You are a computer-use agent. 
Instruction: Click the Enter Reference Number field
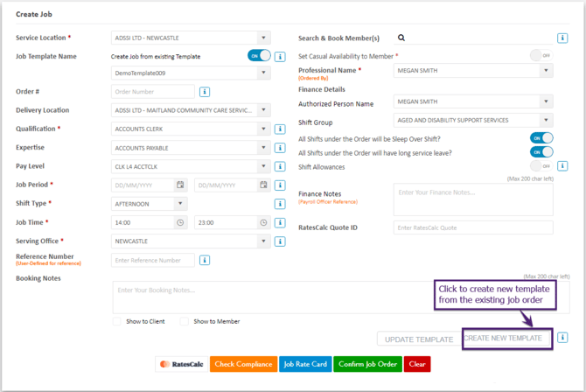click(153, 260)
